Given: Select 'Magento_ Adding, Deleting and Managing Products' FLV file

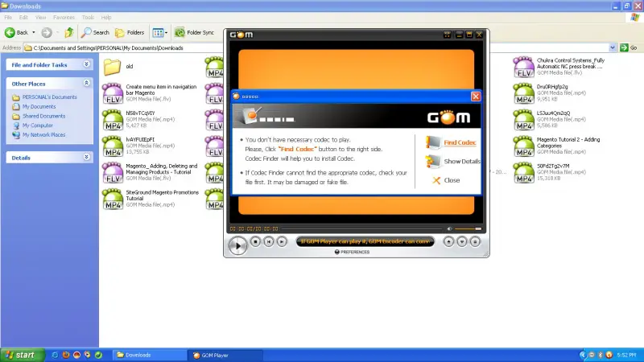Looking at the screenshot, I should click(151, 172).
